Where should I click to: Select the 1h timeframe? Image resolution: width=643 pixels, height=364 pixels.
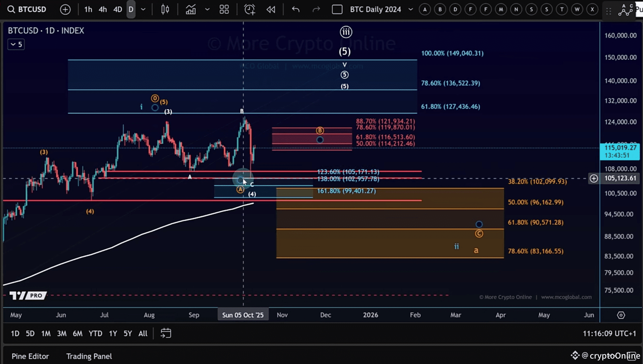coord(88,9)
